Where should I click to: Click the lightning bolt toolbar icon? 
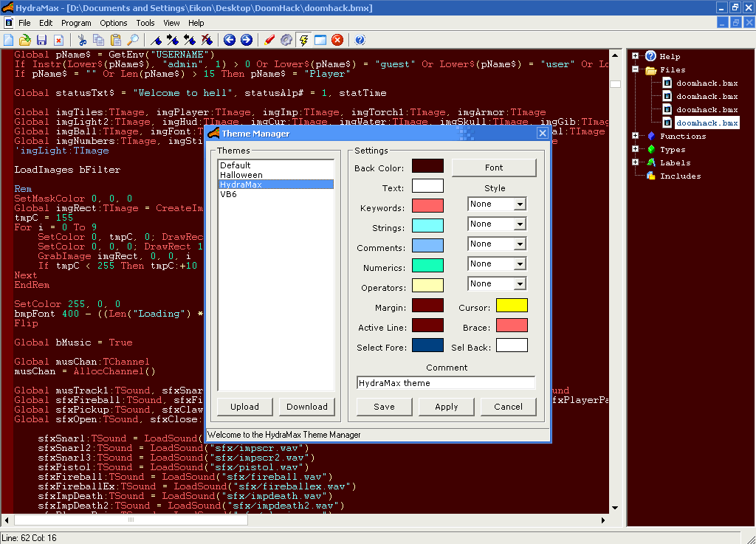(303, 40)
